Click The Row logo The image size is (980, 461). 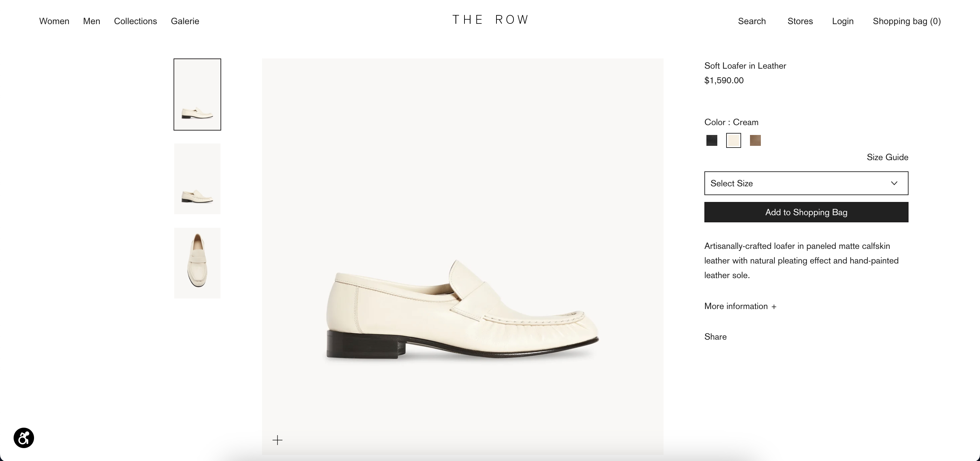coord(490,20)
